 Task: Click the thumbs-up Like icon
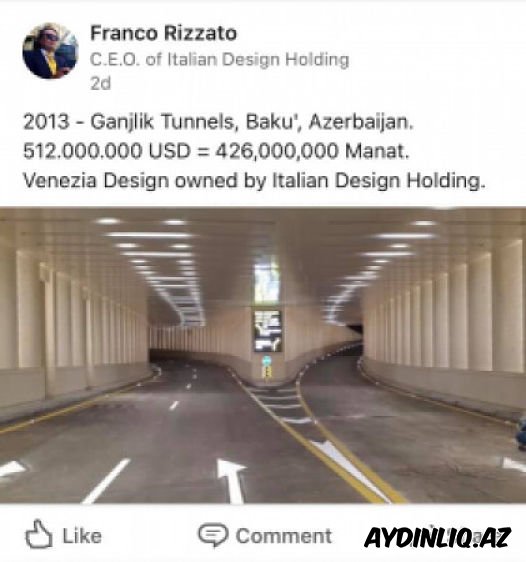coord(39,534)
